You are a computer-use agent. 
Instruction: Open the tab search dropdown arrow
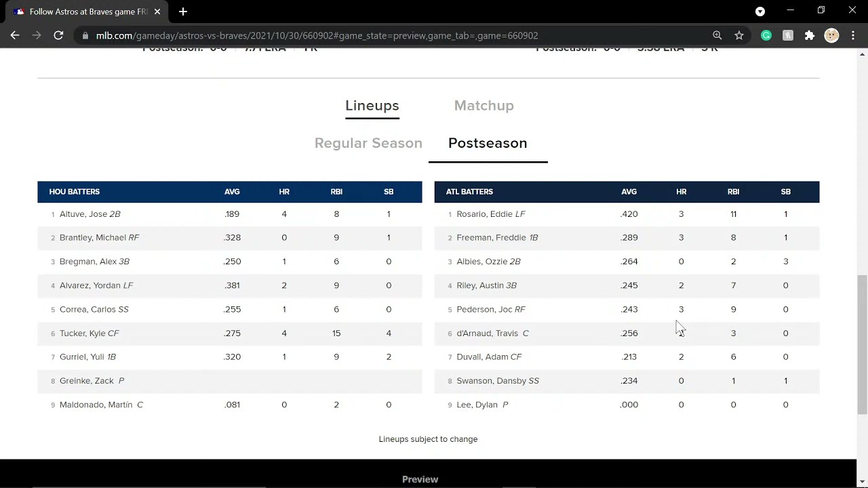(x=760, y=12)
